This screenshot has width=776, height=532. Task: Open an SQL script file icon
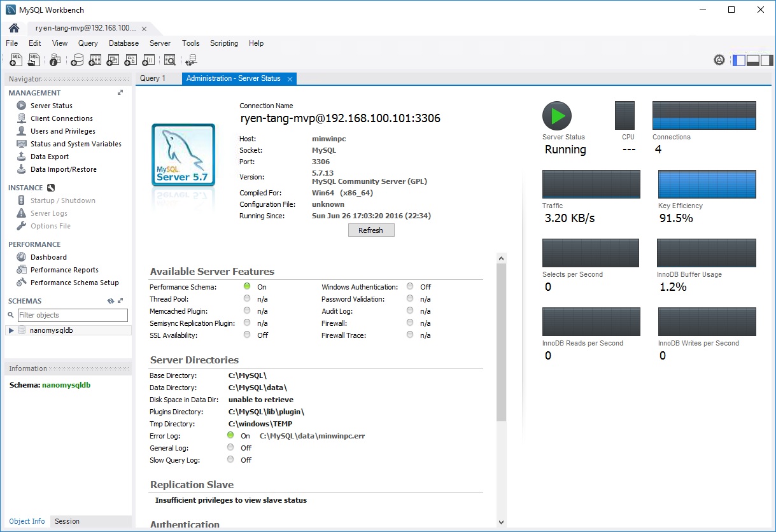[x=34, y=60]
